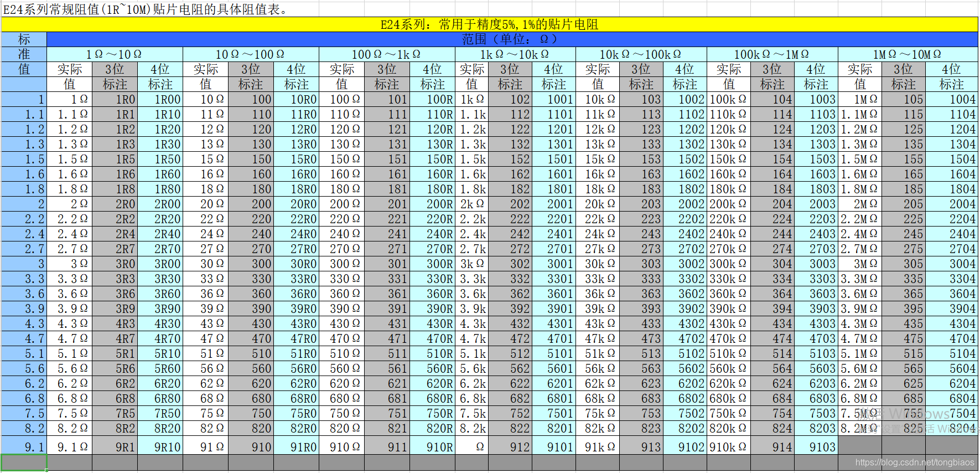Select the cell containing "1R00"
Viewport: 980px width, 473px height.
tap(160, 99)
